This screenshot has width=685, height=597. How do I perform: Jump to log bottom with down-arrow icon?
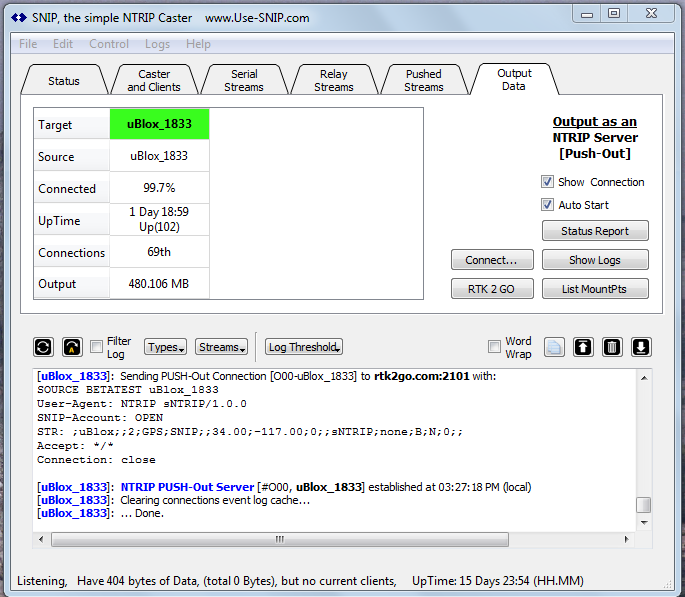[641, 347]
